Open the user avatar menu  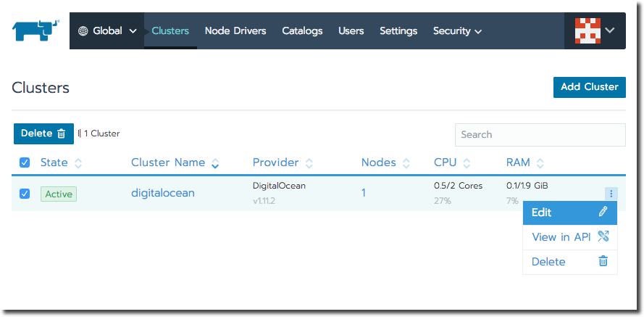[587, 31]
